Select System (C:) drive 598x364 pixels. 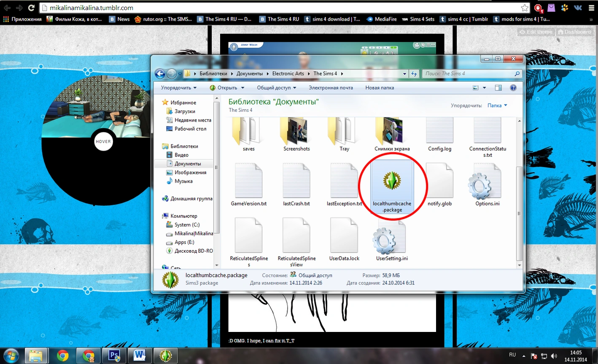[187, 225]
